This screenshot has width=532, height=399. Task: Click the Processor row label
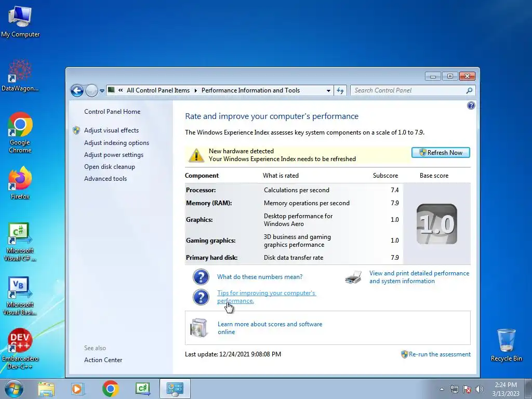(x=201, y=190)
